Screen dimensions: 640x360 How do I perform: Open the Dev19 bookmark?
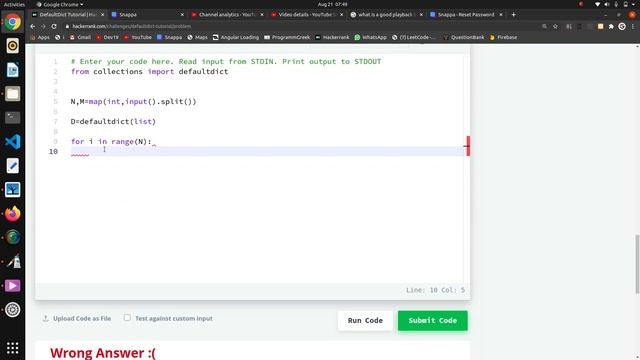tap(107, 37)
